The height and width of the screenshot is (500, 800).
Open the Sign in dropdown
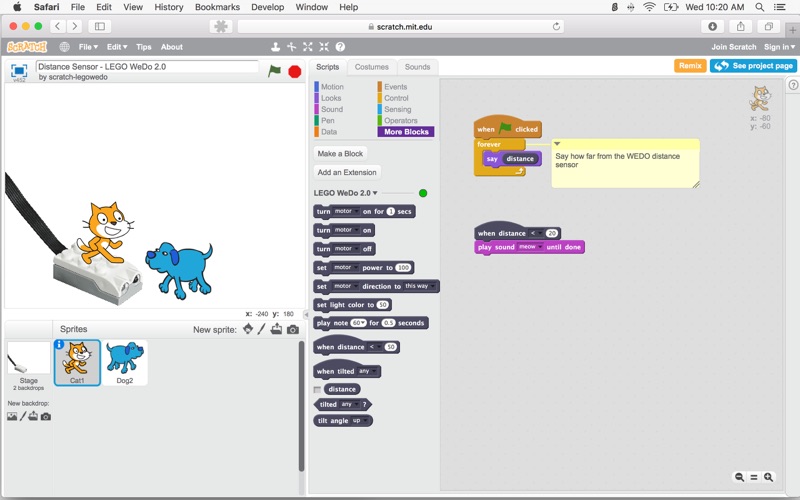(x=779, y=47)
